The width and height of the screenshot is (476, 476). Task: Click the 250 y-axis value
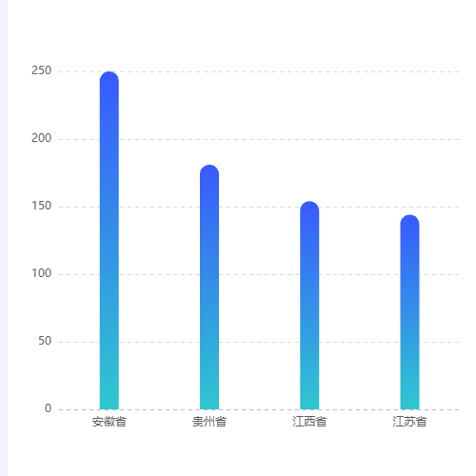click(41, 70)
